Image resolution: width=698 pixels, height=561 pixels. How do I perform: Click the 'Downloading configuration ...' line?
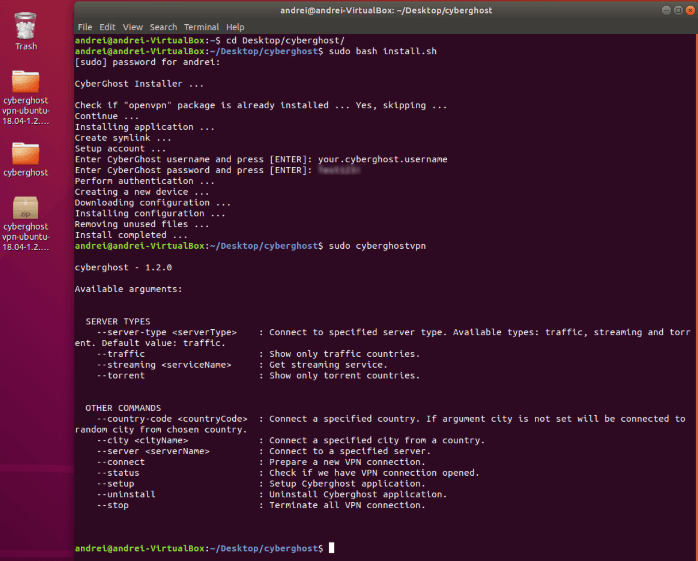click(153, 203)
